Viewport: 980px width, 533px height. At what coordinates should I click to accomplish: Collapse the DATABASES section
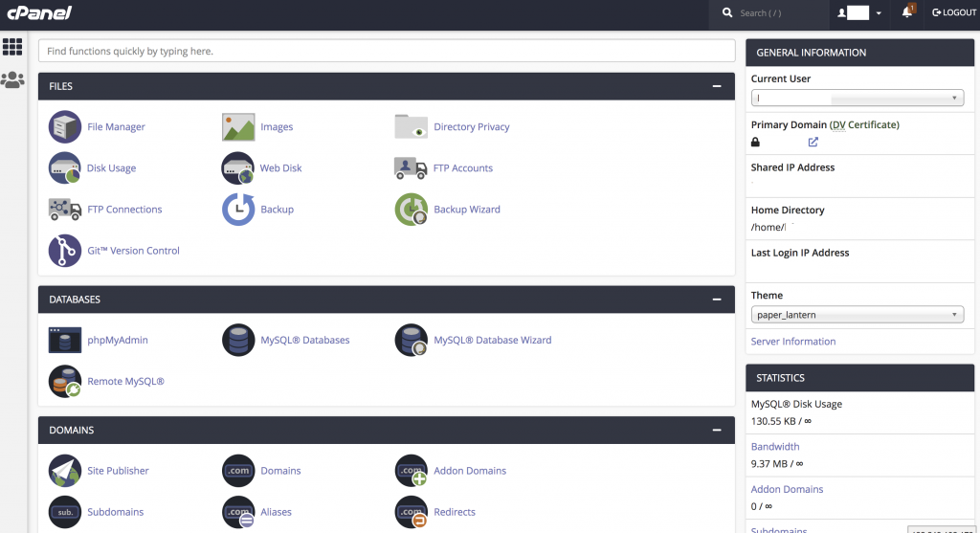point(717,300)
